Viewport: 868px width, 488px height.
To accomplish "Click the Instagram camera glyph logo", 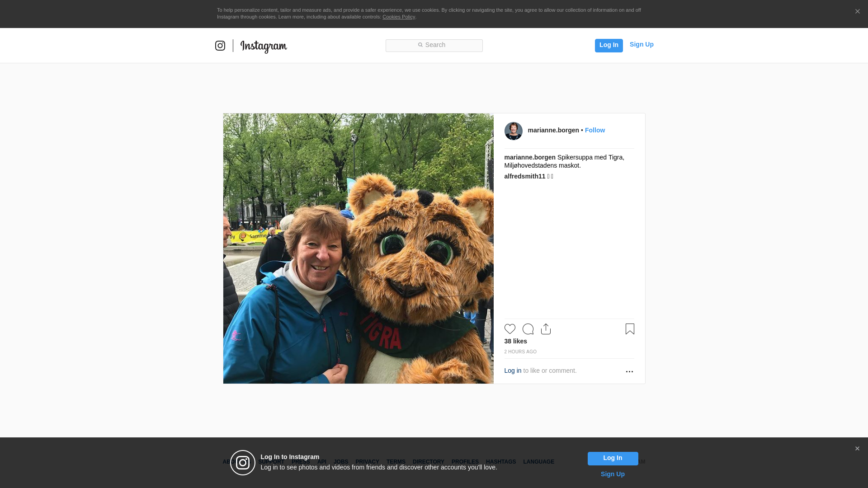I will tap(220, 46).
